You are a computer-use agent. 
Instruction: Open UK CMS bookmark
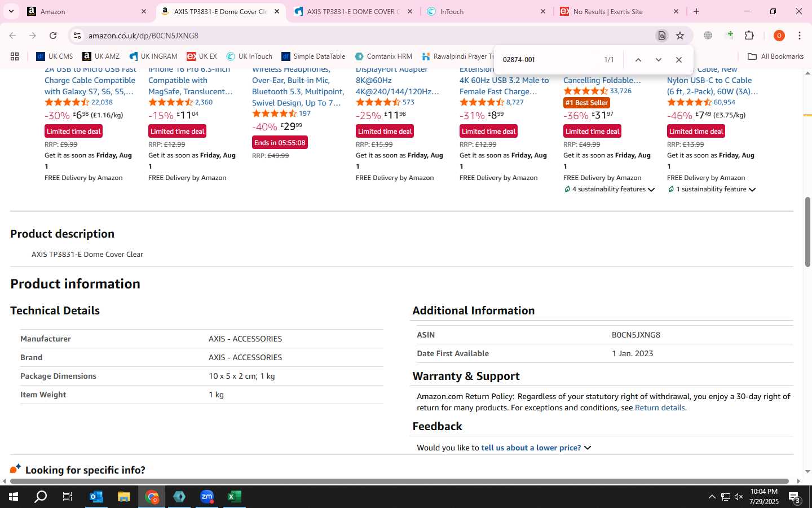tap(55, 56)
